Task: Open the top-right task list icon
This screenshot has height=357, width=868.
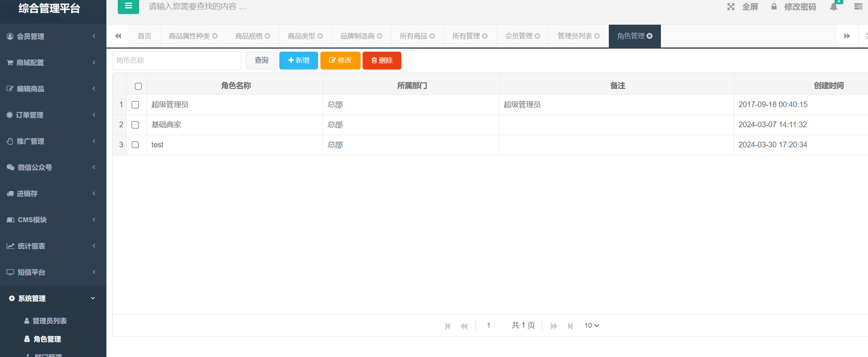Action: (x=858, y=7)
